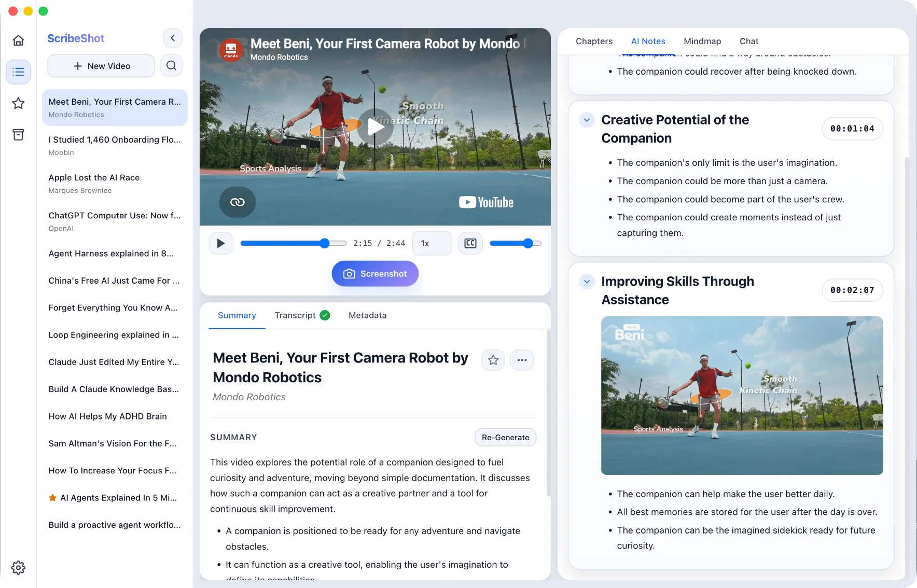
Task: Collapse the Creative Potential of the Companion section
Action: coord(587,120)
